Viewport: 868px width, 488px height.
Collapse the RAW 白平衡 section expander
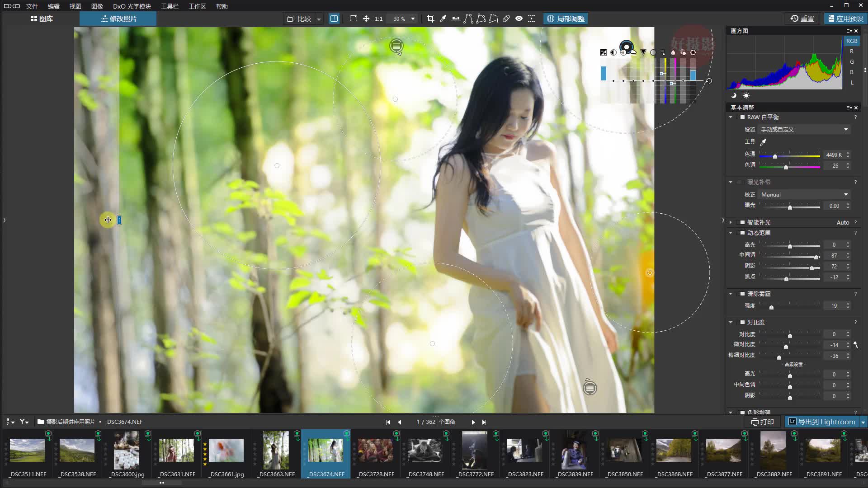731,117
